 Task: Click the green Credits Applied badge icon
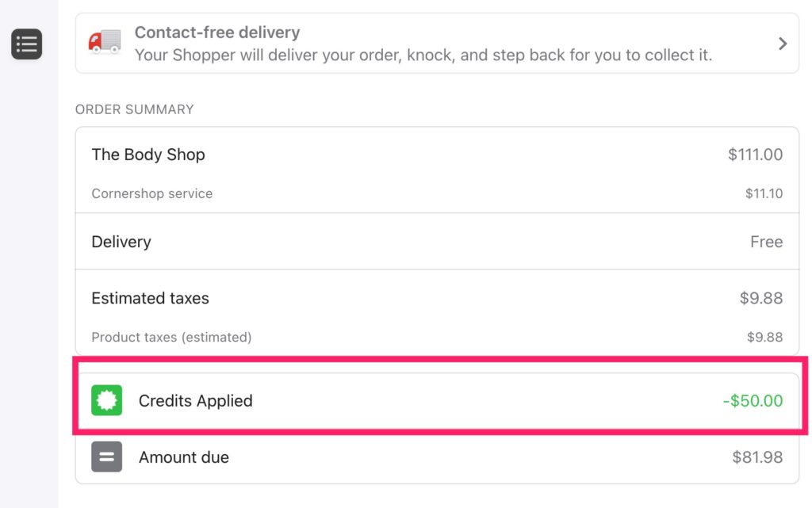tap(107, 401)
